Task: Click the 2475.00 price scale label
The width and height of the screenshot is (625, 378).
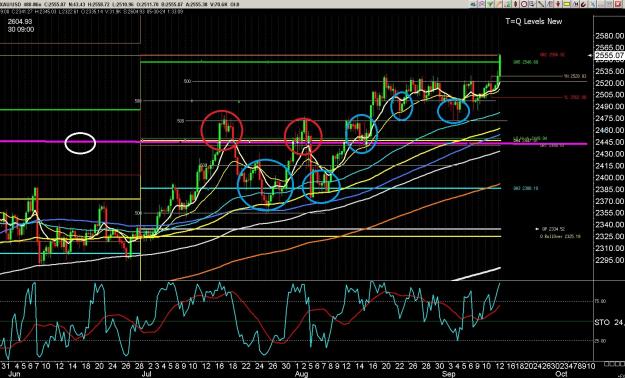Action: tap(609, 118)
